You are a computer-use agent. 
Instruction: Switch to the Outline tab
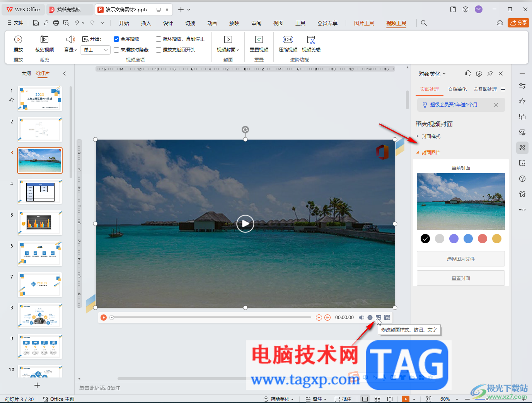pos(26,73)
